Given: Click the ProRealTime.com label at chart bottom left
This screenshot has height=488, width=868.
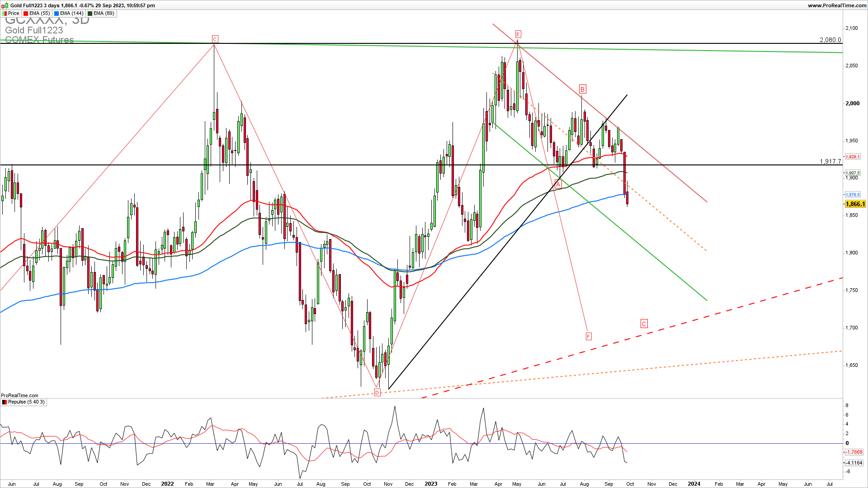Looking at the screenshot, I should pyautogui.click(x=20, y=396).
